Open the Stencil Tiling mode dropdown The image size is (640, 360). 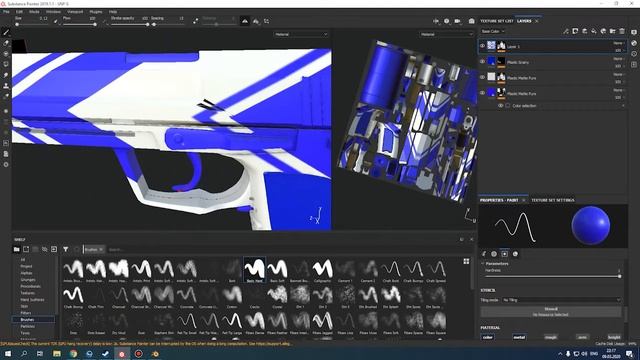point(562,300)
